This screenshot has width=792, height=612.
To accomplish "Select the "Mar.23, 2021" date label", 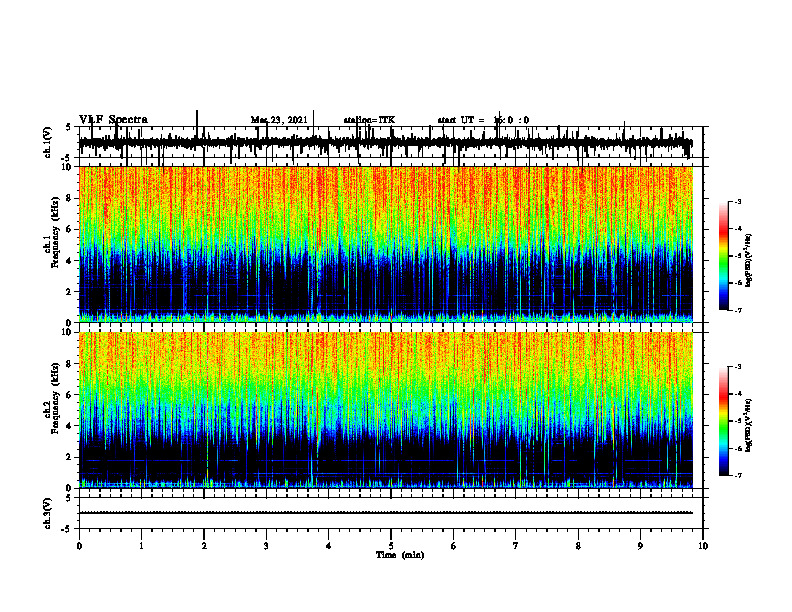I will [279, 120].
